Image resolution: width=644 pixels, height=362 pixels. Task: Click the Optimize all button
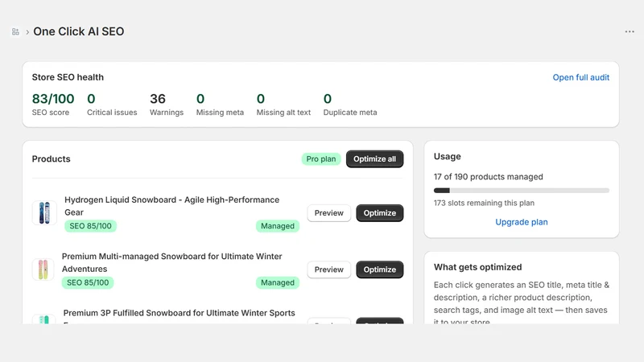point(374,158)
